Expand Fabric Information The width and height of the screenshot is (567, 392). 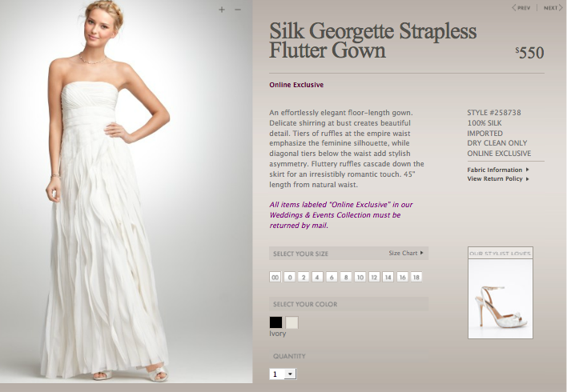(498, 170)
